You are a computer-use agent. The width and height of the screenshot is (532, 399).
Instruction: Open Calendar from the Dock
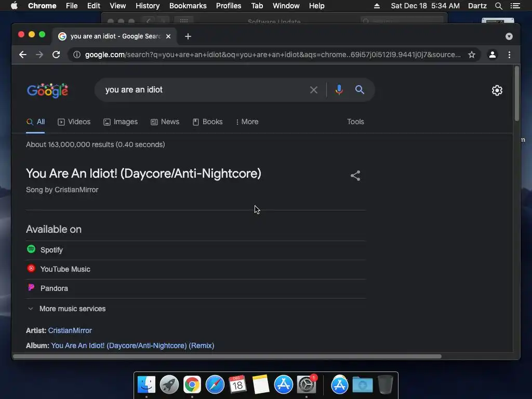tap(237, 385)
